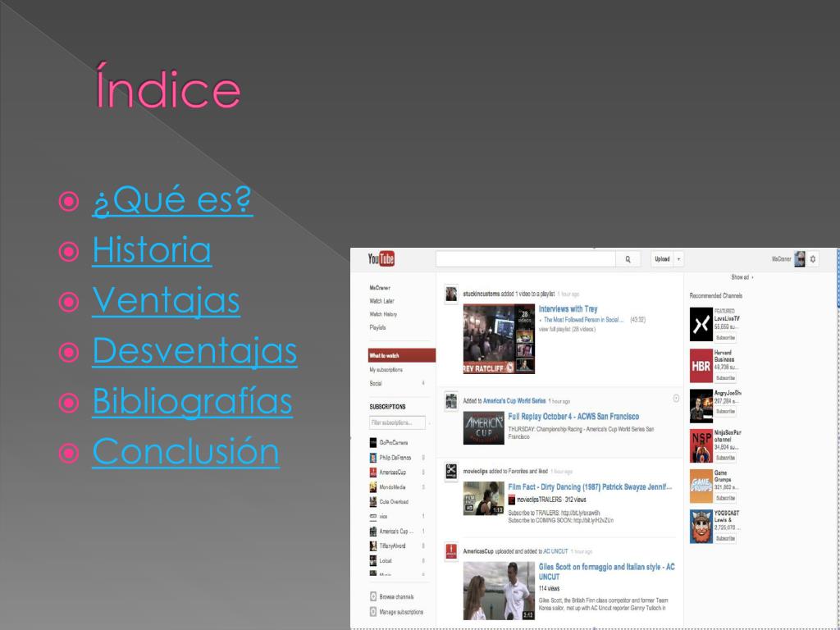This screenshot has height=630, width=840.
Task: Open the MondoMedia subscription icon
Action: (x=373, y=487)
